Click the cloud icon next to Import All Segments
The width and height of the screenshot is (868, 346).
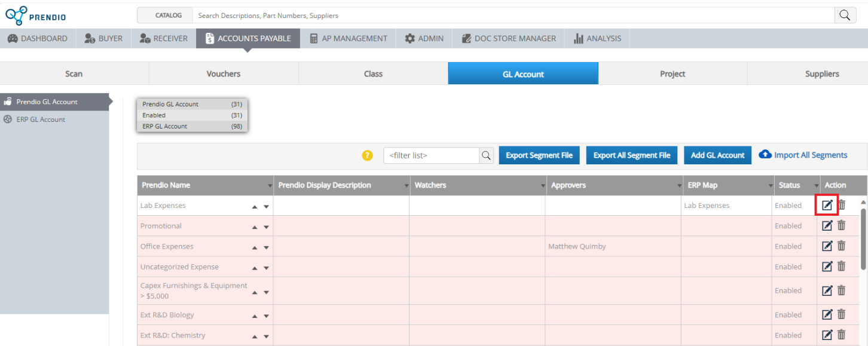[766, 154]
